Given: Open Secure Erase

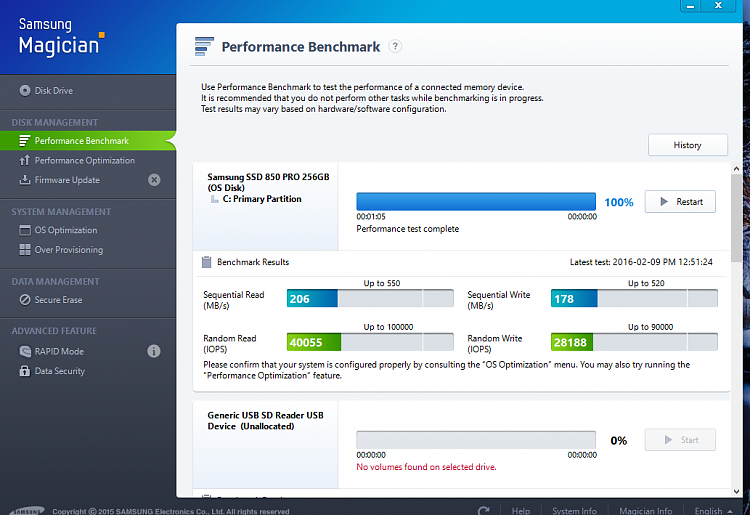Looking at the screenshot, I should [58, 300].
